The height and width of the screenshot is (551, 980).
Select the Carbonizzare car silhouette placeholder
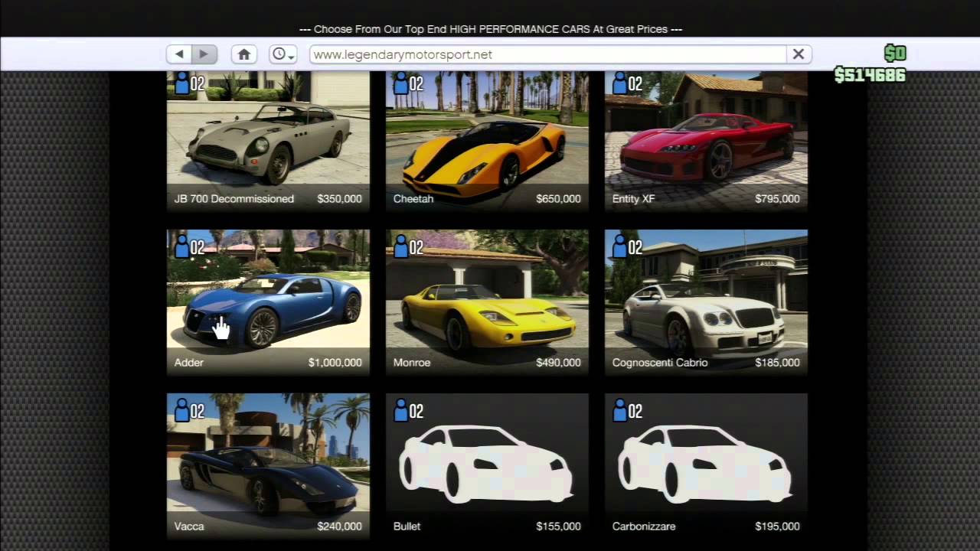tap(706, 464)
